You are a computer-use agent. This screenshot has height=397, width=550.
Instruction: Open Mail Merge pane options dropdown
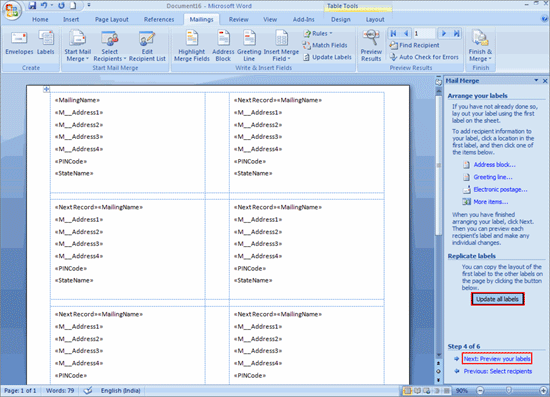coord(536,81)
